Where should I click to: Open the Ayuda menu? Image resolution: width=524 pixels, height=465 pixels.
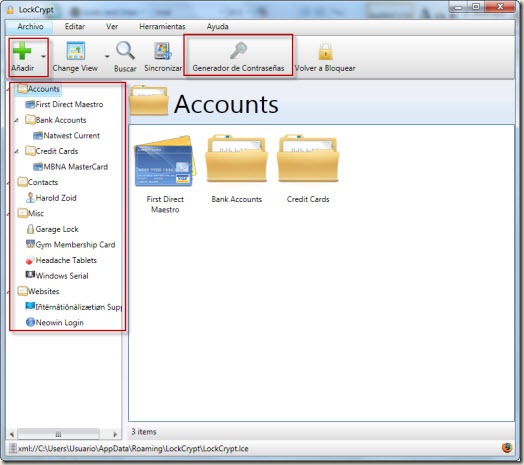coord(217,26)
